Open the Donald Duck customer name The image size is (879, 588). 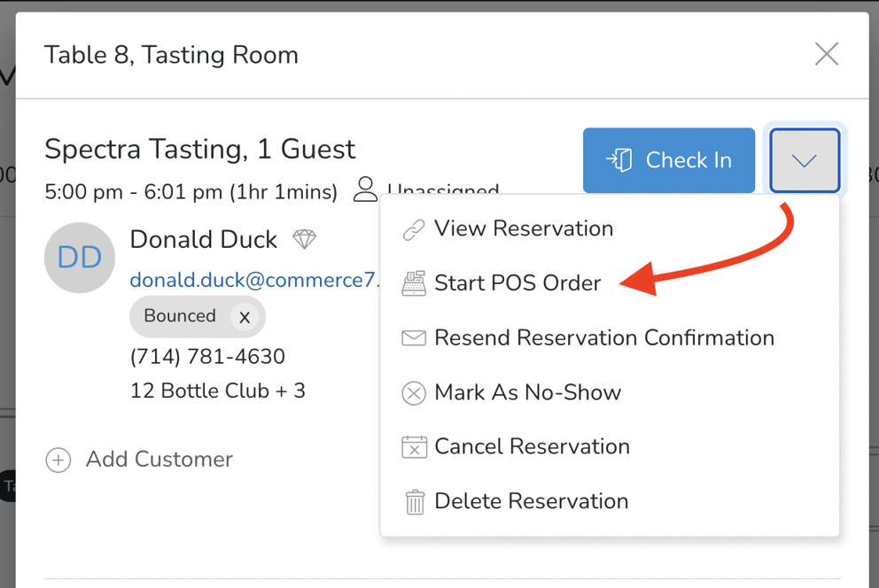point(204,239)
